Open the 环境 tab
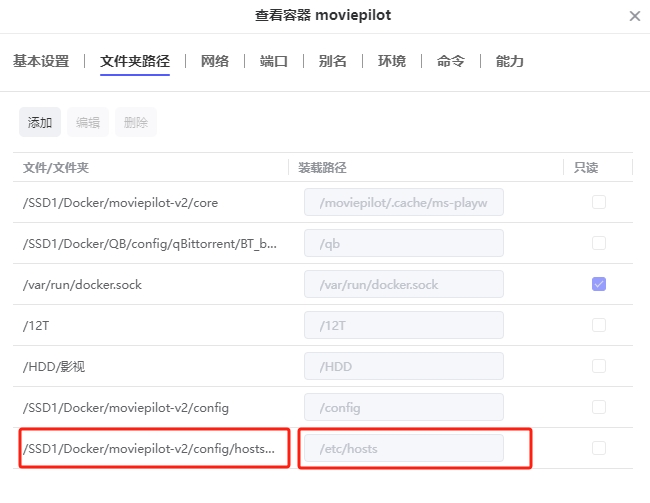The image size is (650, 503). tap(392, 62)
